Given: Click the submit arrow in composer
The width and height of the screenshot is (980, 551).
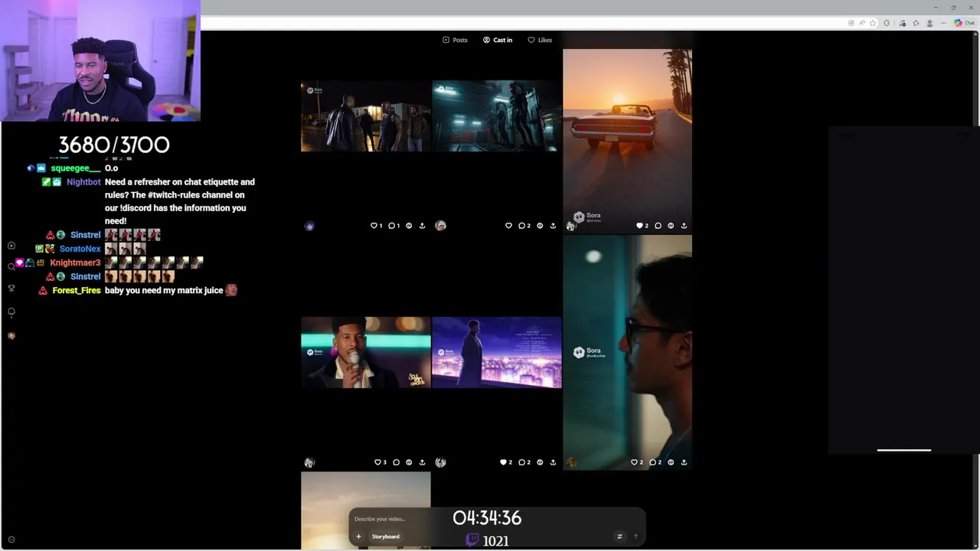Looking at the screenshot, I should (x=635, y=536).
